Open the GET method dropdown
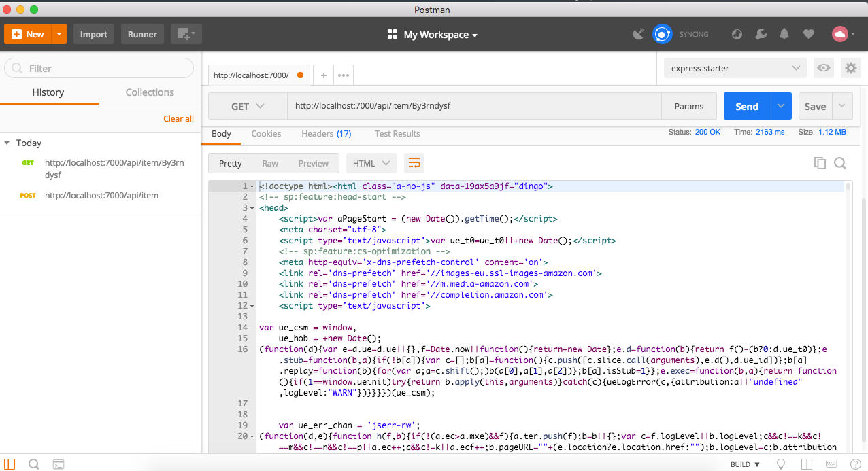Screen dimensions: 868x471 [248, 106]
